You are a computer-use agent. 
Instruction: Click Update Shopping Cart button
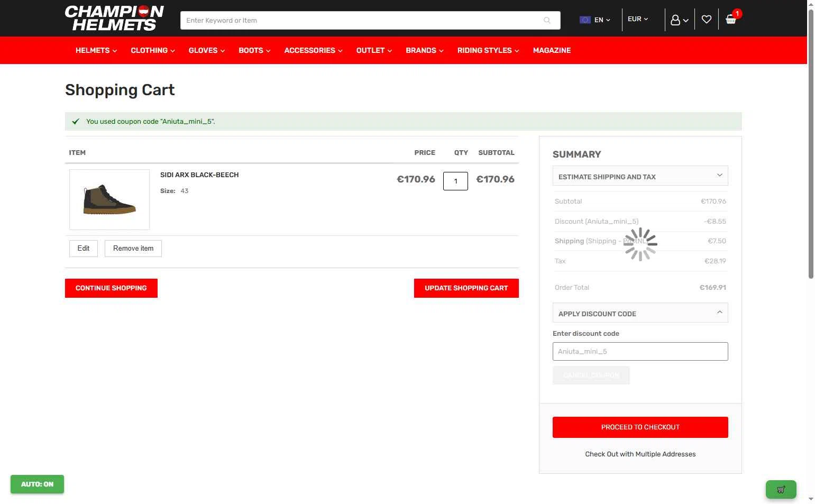point(466,288)
